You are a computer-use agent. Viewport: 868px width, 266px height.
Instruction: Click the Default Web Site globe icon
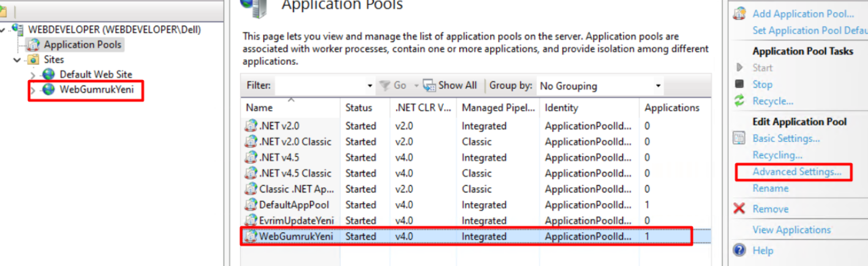pyautogui.click(x=48, y=75)
